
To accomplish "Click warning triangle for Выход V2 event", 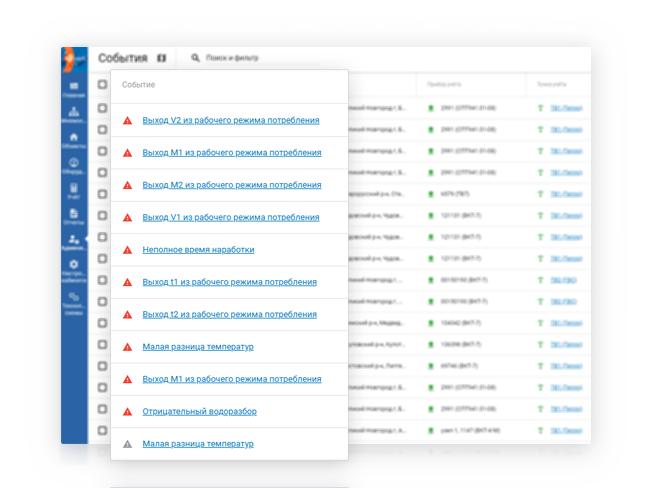I will click(128, 121).
